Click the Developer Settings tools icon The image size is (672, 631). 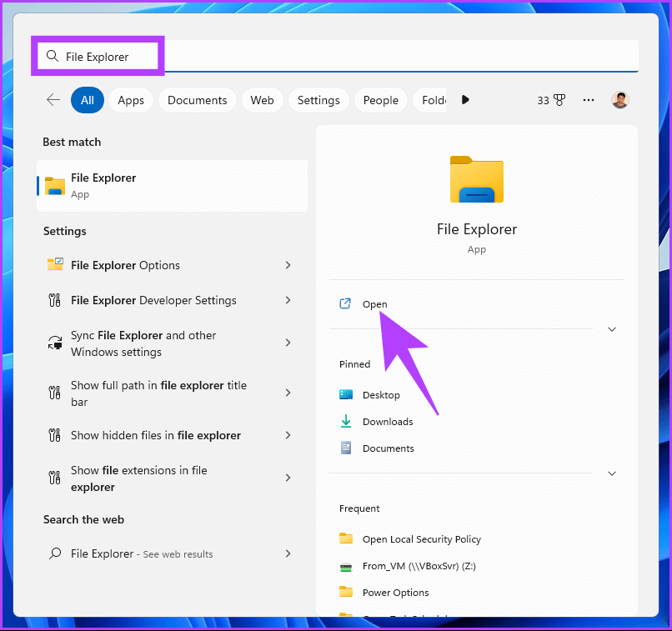point(54,300)
